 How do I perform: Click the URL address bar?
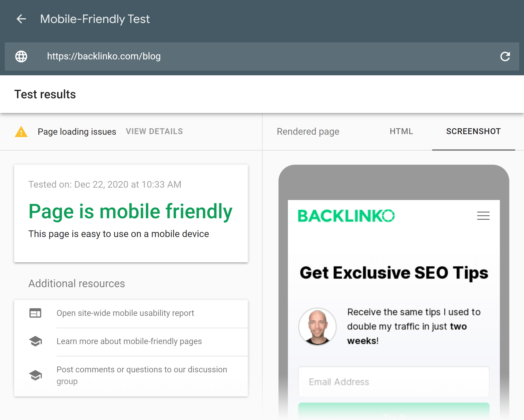click(262, 56)
